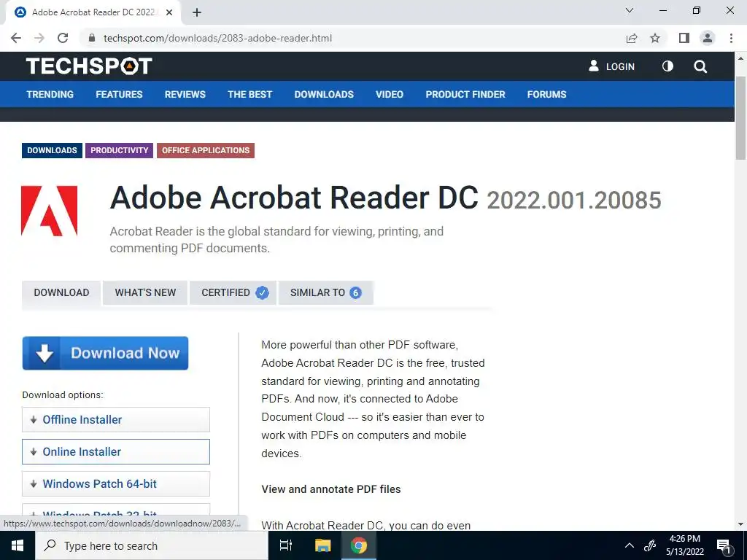Click the 'Download options:' label
The width and height of the screenshot is (747, 560).
tap(63, 394)
